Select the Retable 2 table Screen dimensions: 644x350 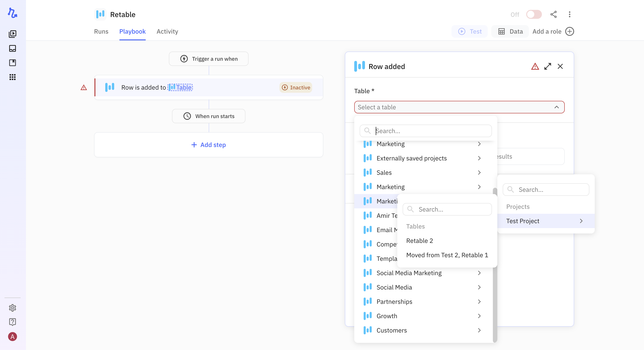[x=419, y=241]
